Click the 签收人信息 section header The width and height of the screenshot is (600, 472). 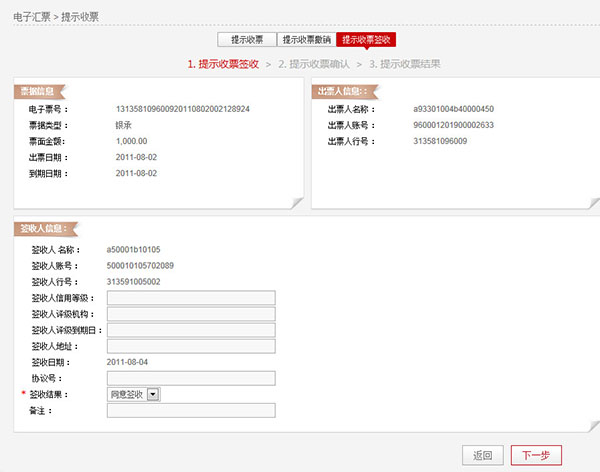(x=44, y=229)
